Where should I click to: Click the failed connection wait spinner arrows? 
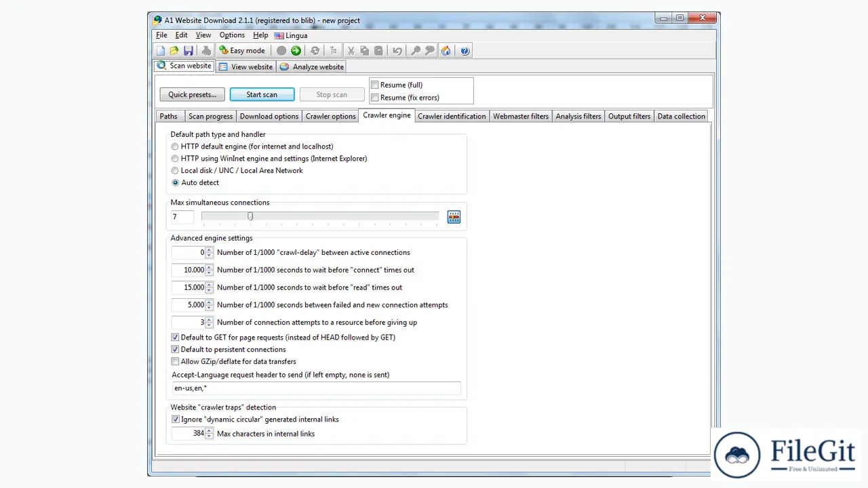(209, 305)
